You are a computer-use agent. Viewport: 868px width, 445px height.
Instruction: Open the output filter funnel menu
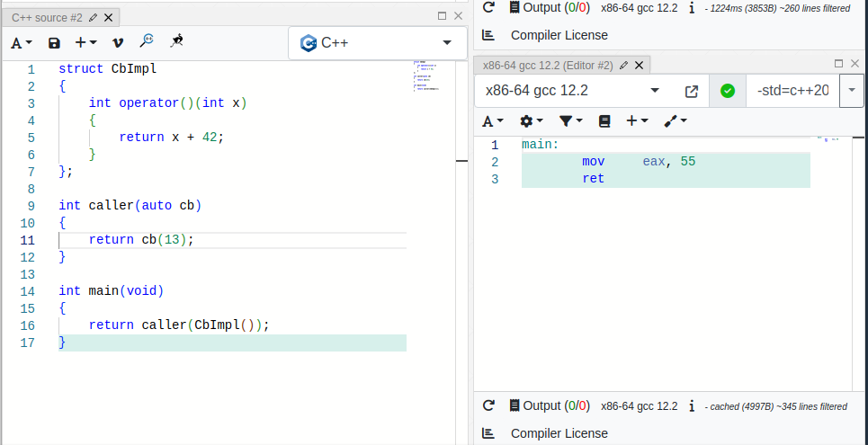(x=570, y=120)
